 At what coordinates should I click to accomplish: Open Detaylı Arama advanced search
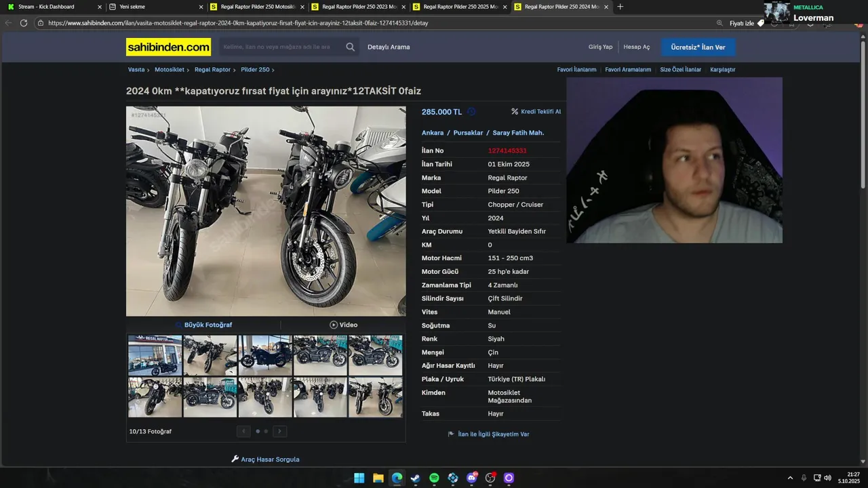(389, 47)
